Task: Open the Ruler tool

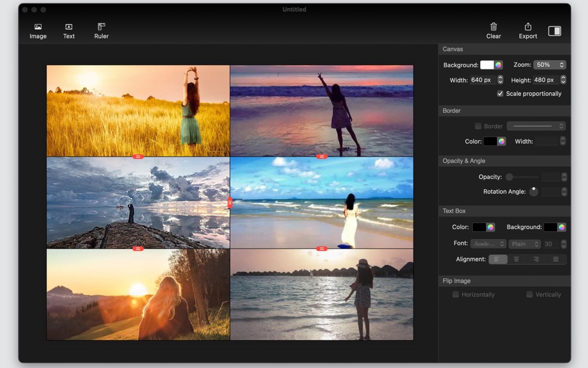Action: coord(102,31)
